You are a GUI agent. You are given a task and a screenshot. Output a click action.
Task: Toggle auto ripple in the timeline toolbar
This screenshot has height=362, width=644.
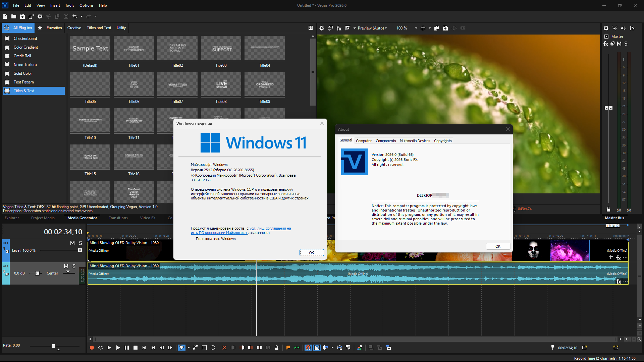326,348
